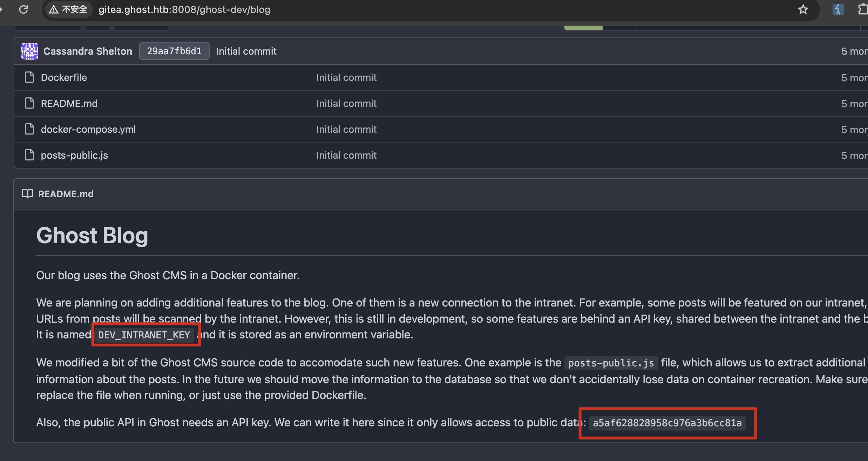Click the Cassandra Shelton author name
Viewport: 868px width, 461px height.
tap(88, 51)
